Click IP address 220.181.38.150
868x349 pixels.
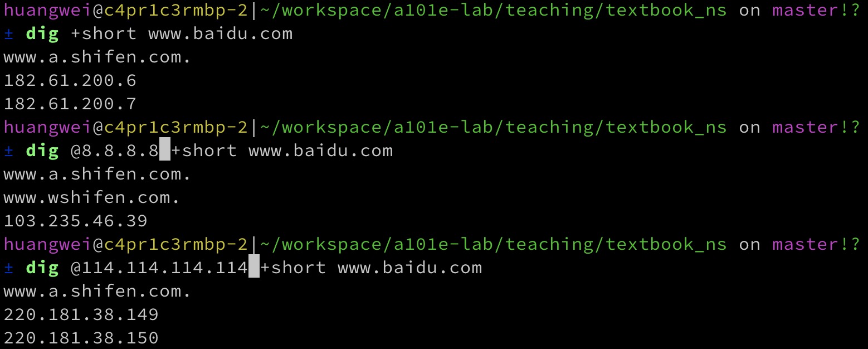pyautogui.click(x=81, y=338)
